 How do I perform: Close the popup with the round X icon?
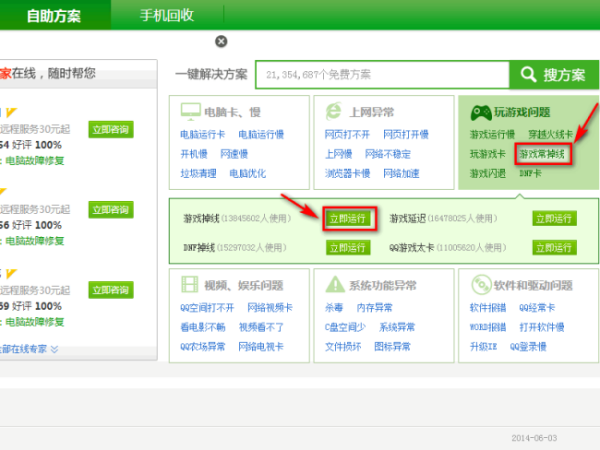tap(221, 41)
